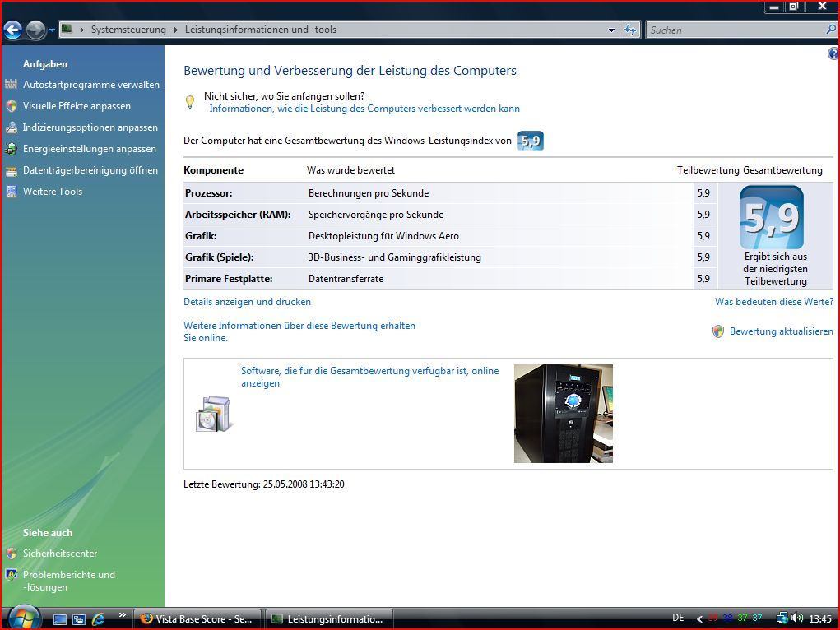840x630 pixels.
Task: Select the Arbeitsspeicher (RAM): row label
Action: click(238, 215)
